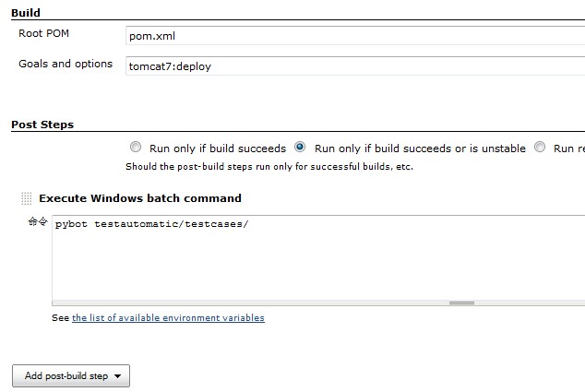Click the "Root POM" label

pos(44,34)
